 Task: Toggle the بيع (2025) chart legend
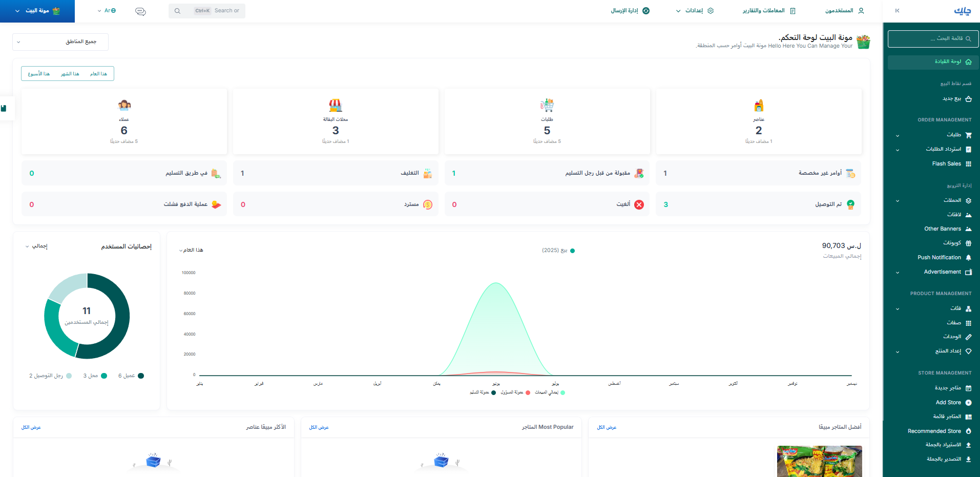558,251
